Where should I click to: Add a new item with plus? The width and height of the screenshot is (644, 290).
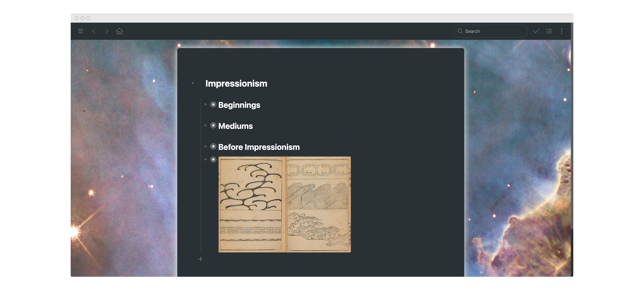coord(201,259)
